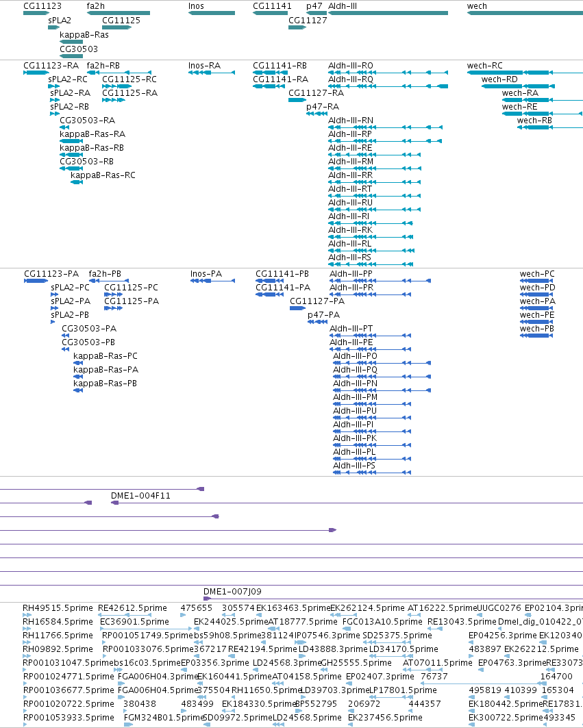Select the p47 gene label
This screenshot has width=583, height=728.
pyautogui.click(x=314, y=6)
